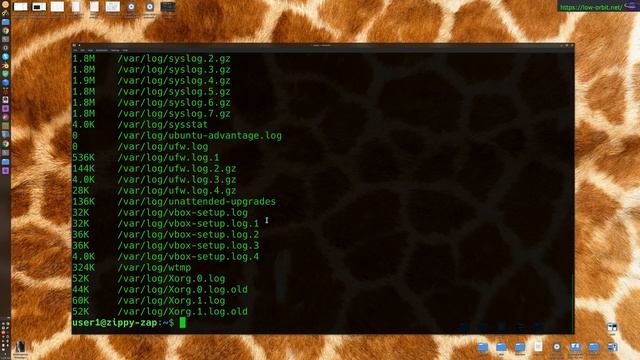Select the disc image icon in the bottom desktop row

coord(557,347)
